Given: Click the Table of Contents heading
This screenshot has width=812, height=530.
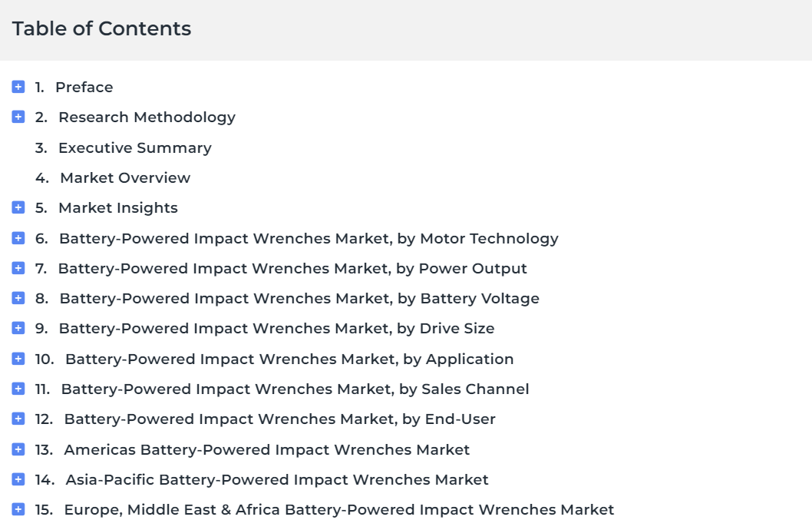Looking at the screenshot, I should pos(101,28).
